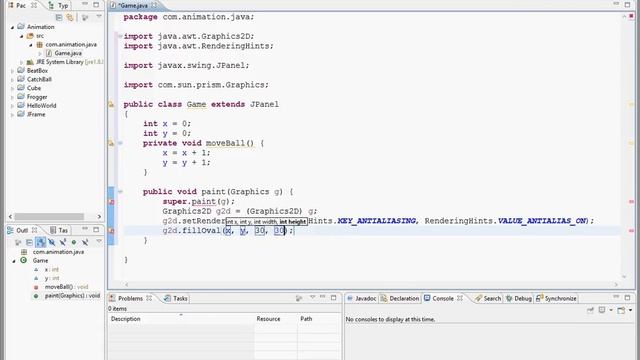Close the *Game.java editor tab
The width and height of the screenshot is (640, 360).
click(x=154, y=5)
